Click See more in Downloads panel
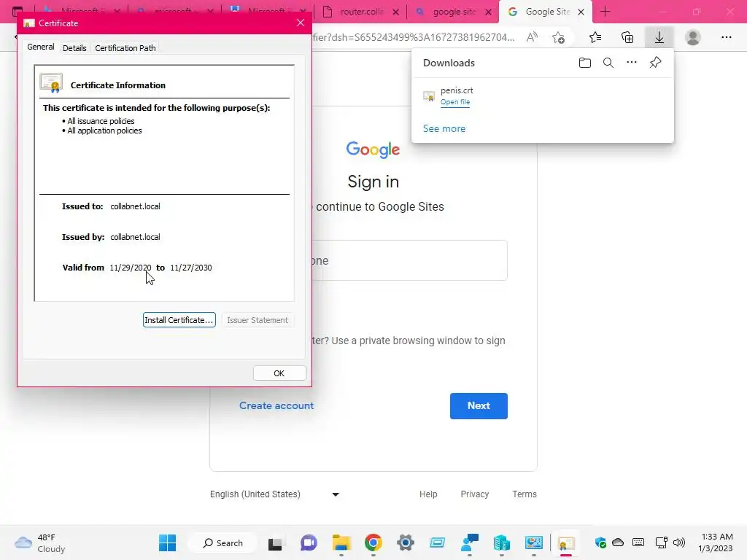The height and width of the screenshot is (560, 747). tap(444, 128)
